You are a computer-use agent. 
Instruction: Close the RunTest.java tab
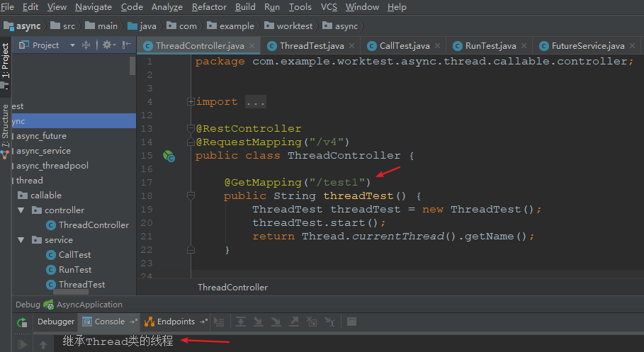(x=524, y=45)
